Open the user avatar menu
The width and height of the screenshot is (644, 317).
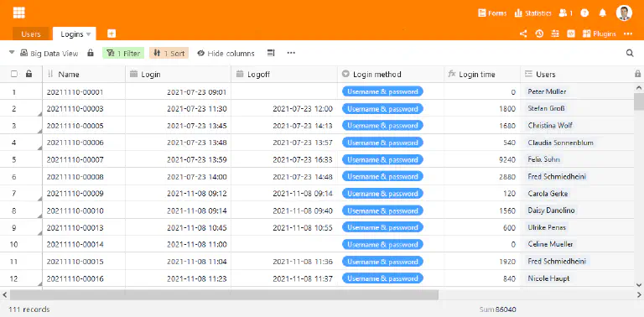(x=624, y=13)
